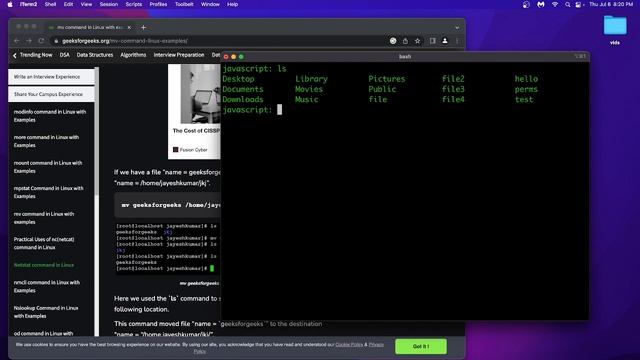Open the Cookie Policy link

(x=349, y=344)
